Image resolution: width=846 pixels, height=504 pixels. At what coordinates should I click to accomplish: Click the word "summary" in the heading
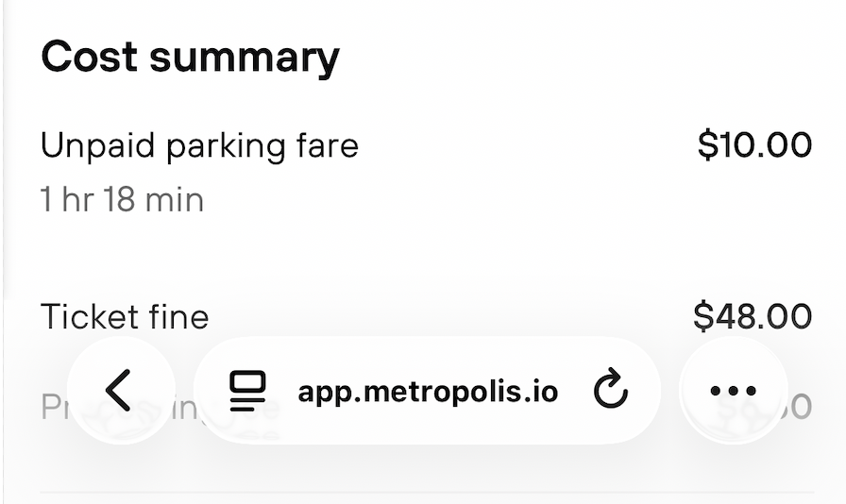[245, 59]
